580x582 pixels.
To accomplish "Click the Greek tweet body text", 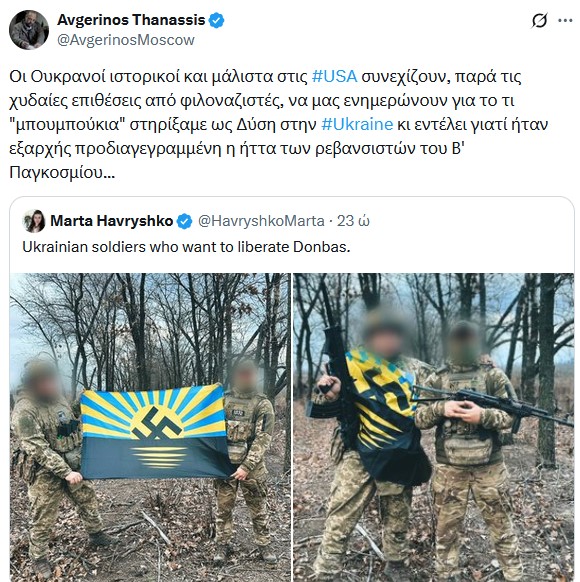I will click(278, 124).
